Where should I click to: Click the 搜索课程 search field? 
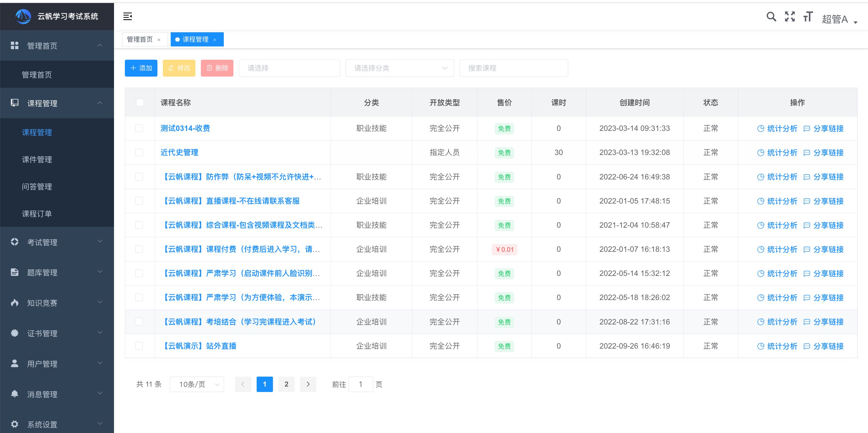point(514,68)
